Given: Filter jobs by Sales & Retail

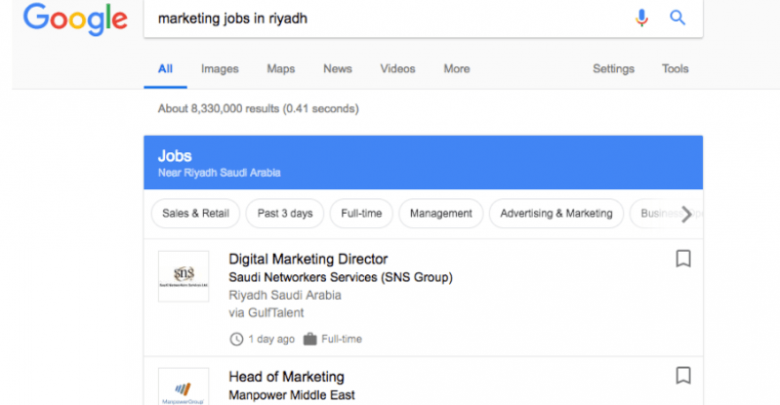Looking at the screenshot, I should coord(195,213).
